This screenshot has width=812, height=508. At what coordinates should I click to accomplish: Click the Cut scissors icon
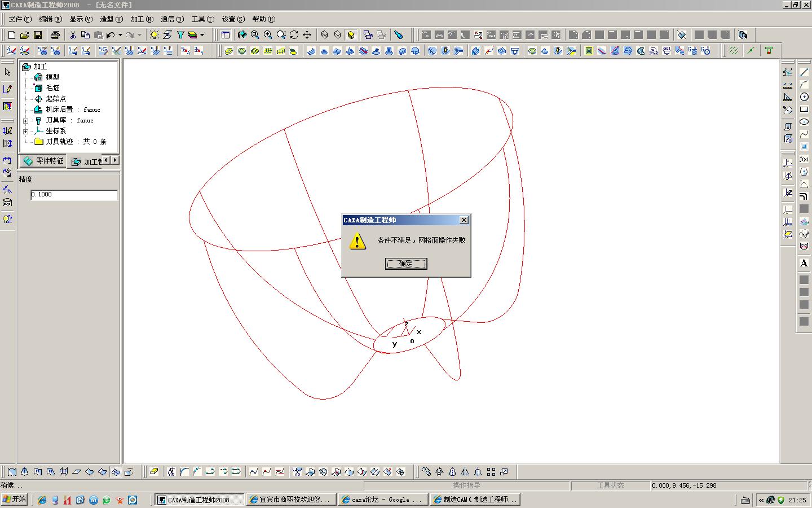point(73,35)
